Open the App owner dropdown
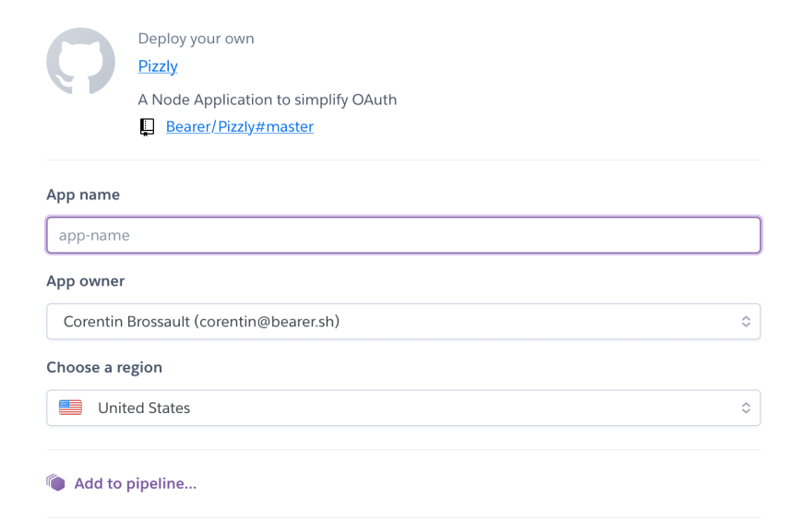Screen dimensions: 812x532 tap(403, 322)
